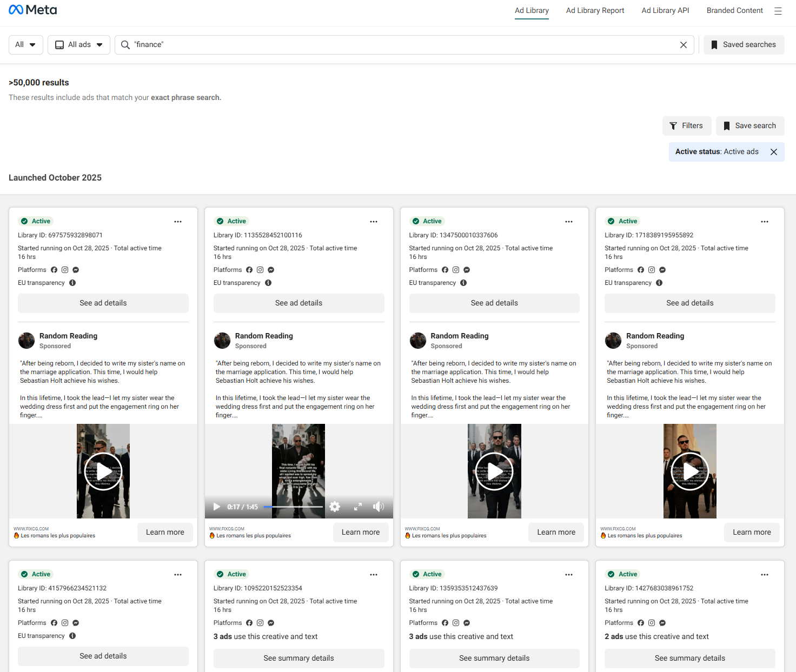796x672 pixels.
Task: Switch to Ad Library Report tab
Action: click(595, 10)
